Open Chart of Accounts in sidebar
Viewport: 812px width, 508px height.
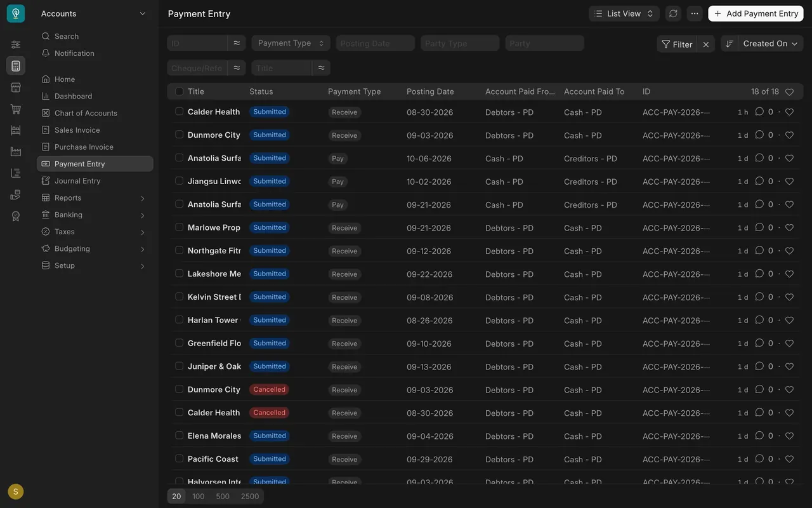[95, 113]
